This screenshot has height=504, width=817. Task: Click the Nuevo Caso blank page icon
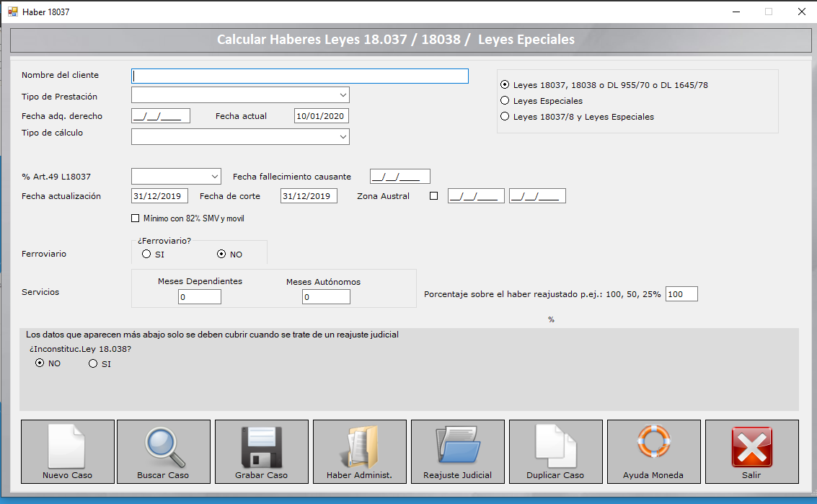(67, 447)
